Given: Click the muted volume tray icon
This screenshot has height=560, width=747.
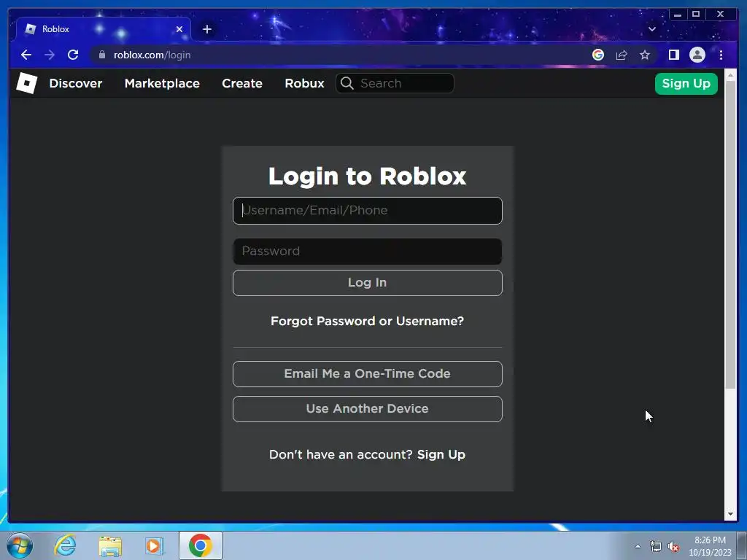Looking at the screenshot, I should [673, 546].
